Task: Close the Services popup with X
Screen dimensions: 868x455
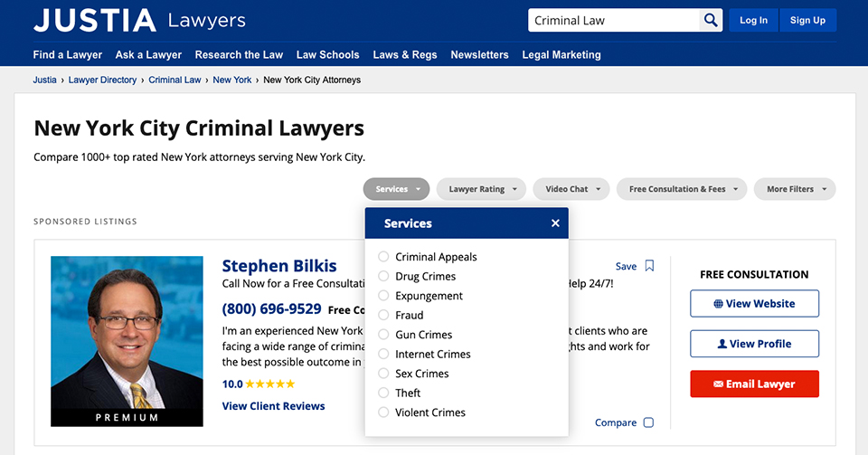Action: [x=555, y=223]
